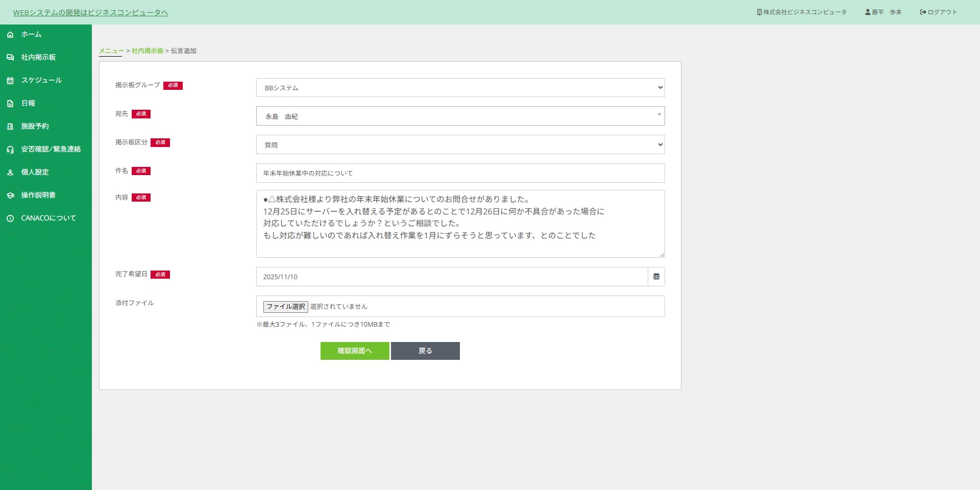
Task: Click the Home house icon in sidebar
Action: coord(10,35)
